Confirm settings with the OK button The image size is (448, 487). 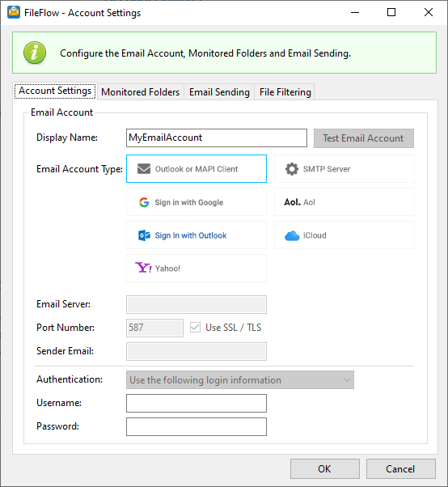pyautogui.click(x=325, y=468)
